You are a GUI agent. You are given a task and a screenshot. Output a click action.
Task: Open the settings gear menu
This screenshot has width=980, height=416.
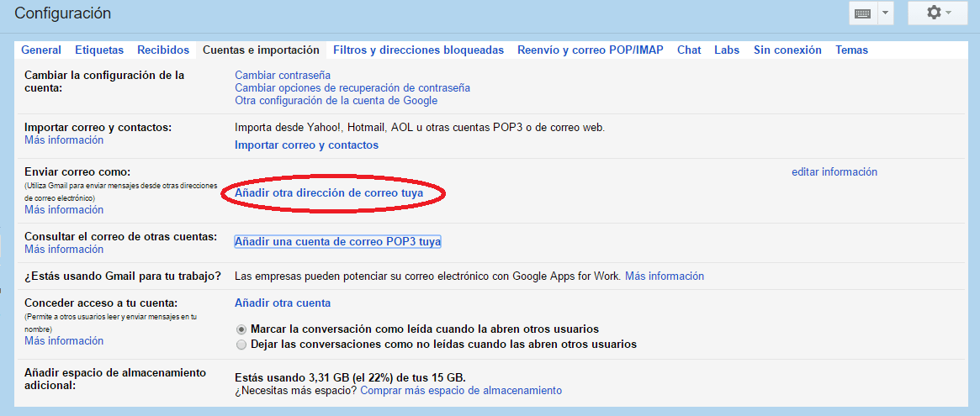click(x=937, y=13)
